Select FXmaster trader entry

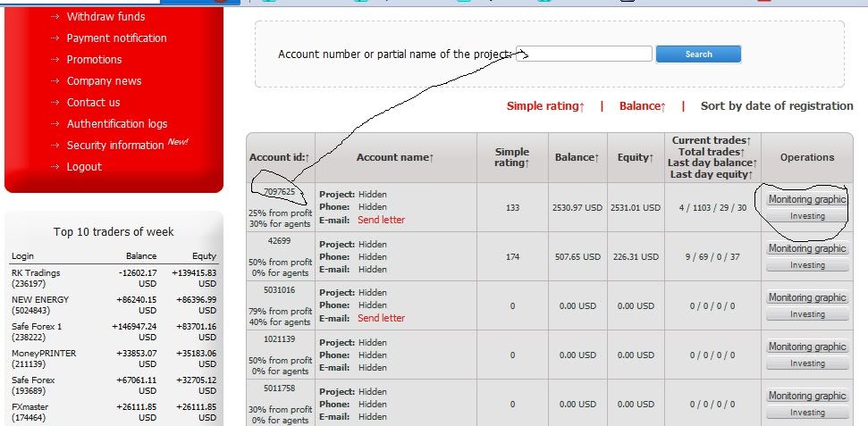pos(29,413)
